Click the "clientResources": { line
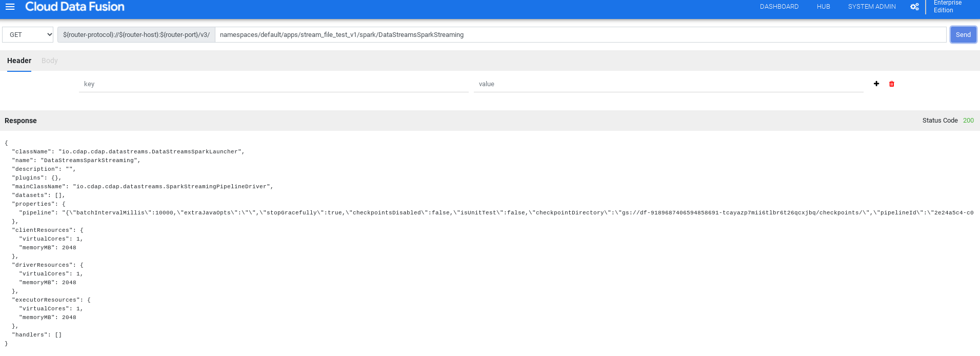Viewport: 980px width, 356px height. click(x=48, y=230)
